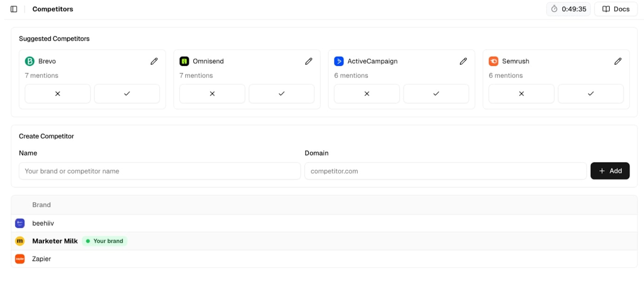The width and height of the screenshot is (644, 282).
Task: Click the Omnisend logo icon
Action: click(183, 61)
